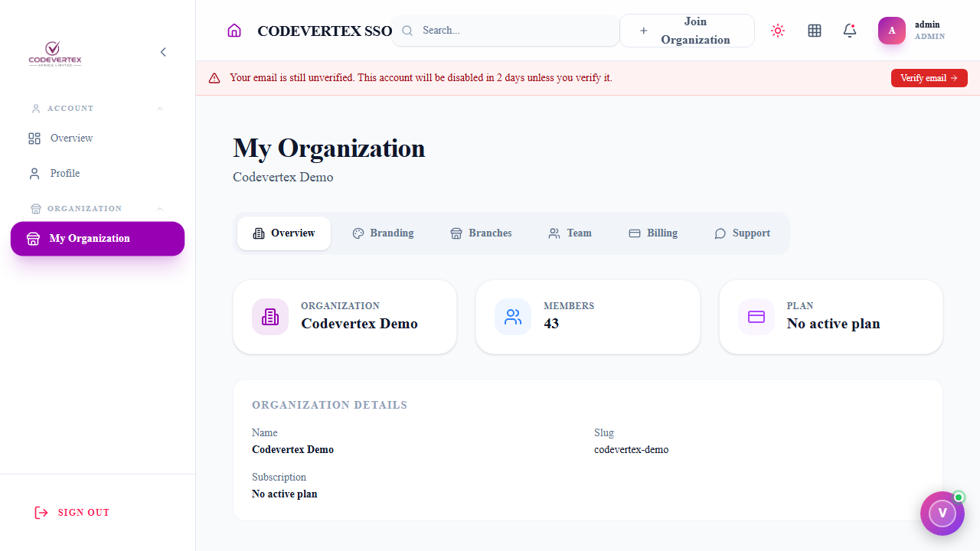Open the Support tab
Image resolution: width=980 pixels, height=551 pixels.
[x=742, y=233]
